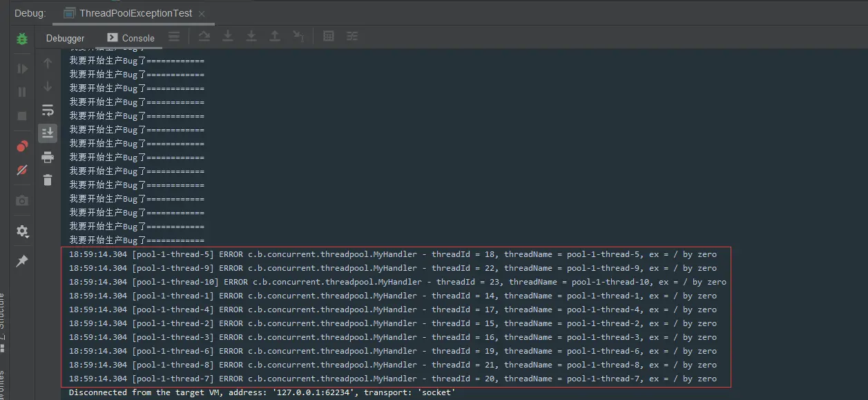Click the Resume Program icon
The height and width of the screenshot is (400, 868).
(x=22, y=69)
